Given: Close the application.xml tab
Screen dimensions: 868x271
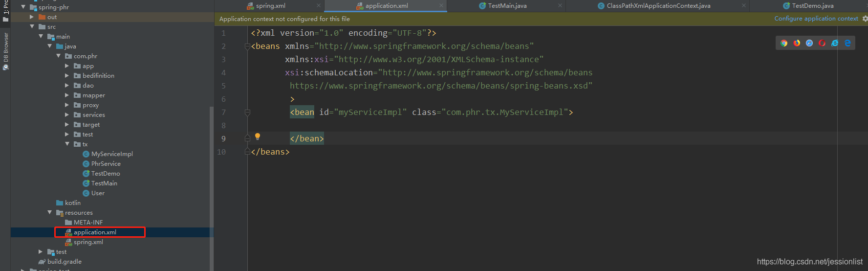Looking at the screenshot, I should tap(441, 6).
